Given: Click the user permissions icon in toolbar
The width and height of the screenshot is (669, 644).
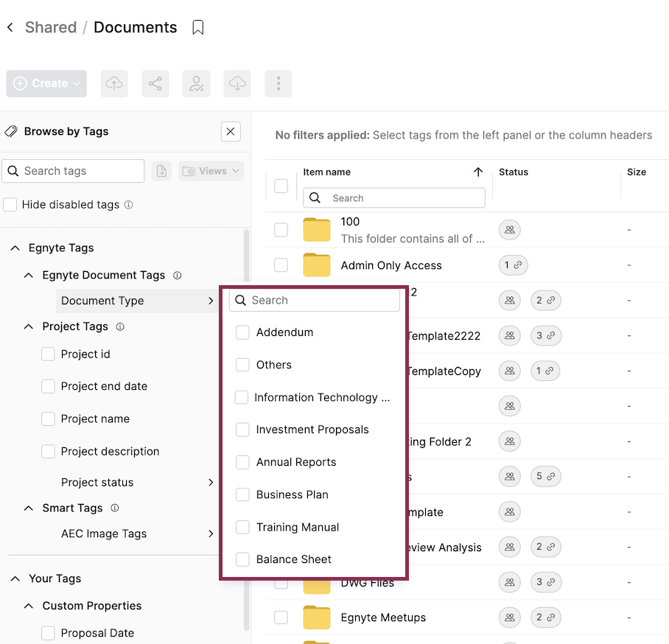Looking at the screenshot, I should [x=196, y=84].
